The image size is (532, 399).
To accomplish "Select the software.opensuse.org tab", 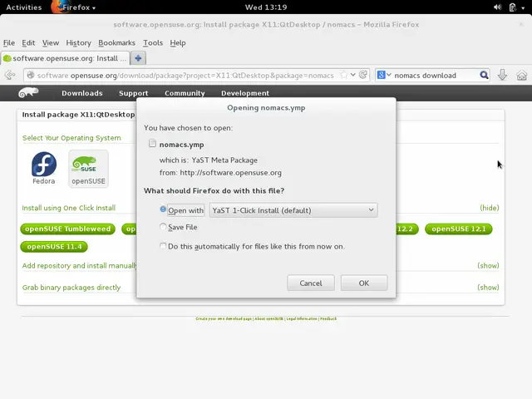I will [65, 58].
